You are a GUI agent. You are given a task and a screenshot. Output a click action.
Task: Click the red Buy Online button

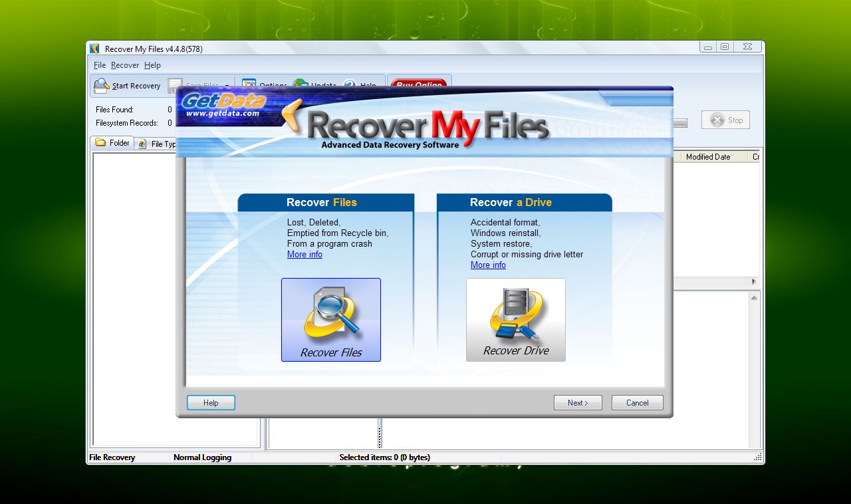pos(419,83)
